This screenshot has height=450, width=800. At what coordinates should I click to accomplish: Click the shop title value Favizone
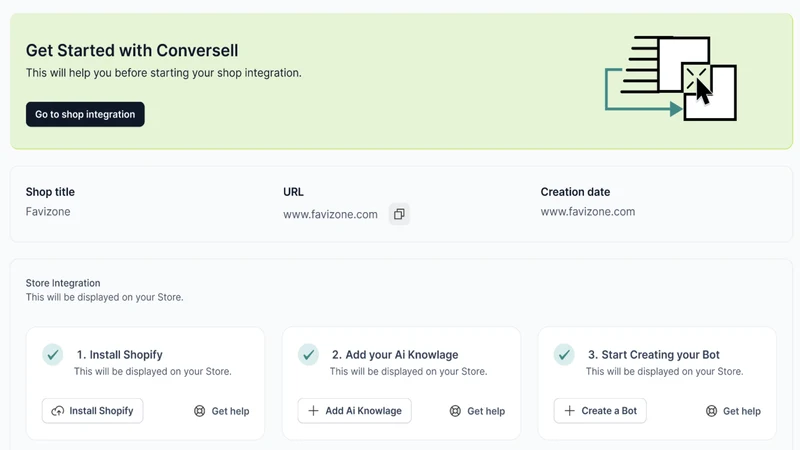pos(48,212)
